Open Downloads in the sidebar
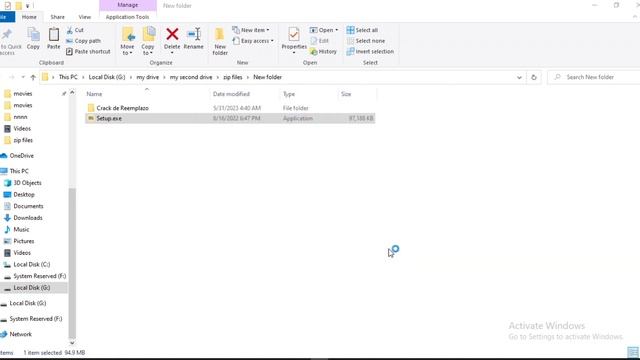The image size is (640, 360). coord(28,218)
